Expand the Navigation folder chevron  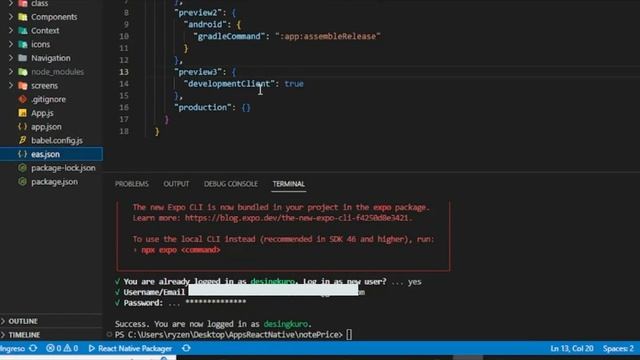(x=11, y=58)
